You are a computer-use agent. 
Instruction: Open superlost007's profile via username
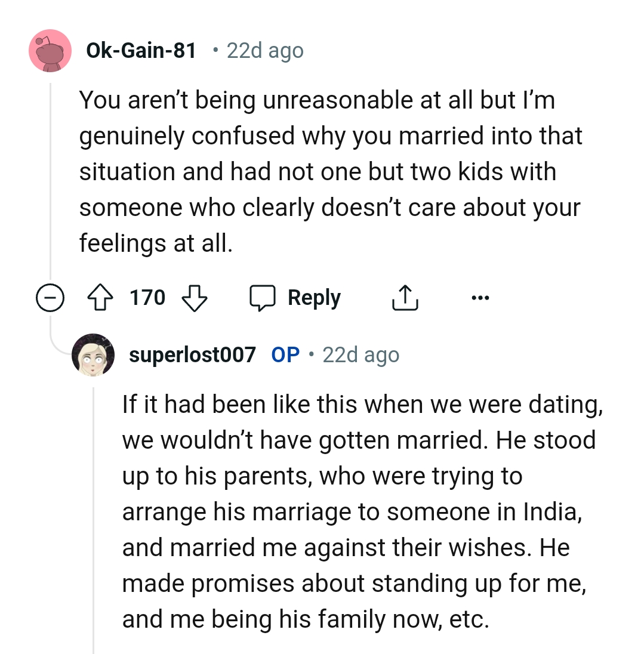click(191, 354)
